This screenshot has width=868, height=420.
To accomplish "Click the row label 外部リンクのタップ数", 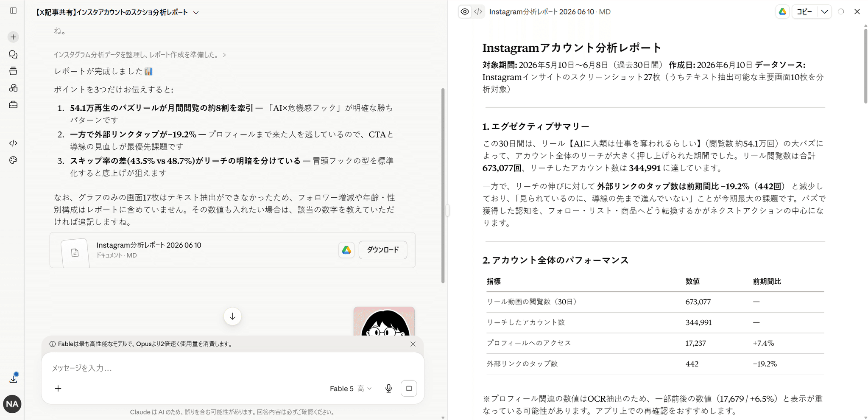I will click(522, 364).
